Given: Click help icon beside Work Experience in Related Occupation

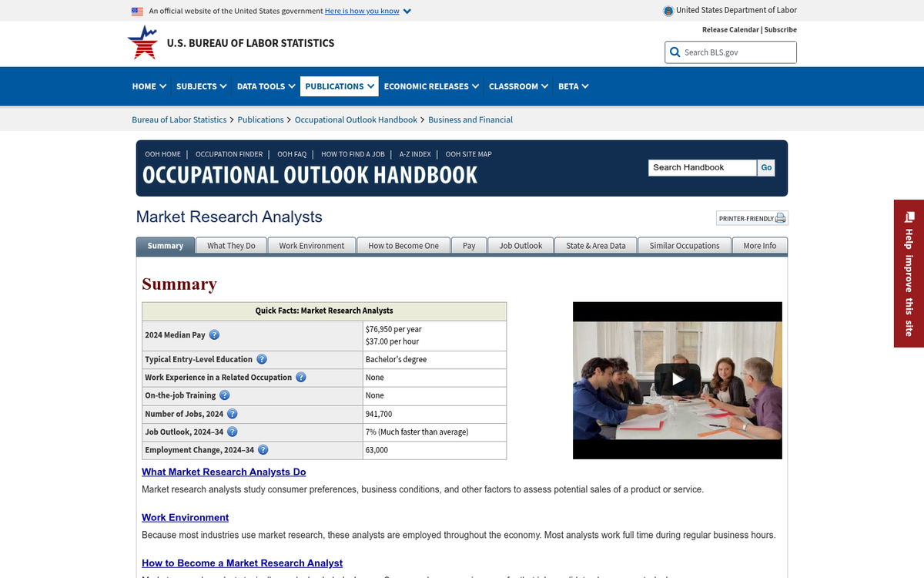Looking at the screenshot, I should pyautogui.click(x=300, y=378).
